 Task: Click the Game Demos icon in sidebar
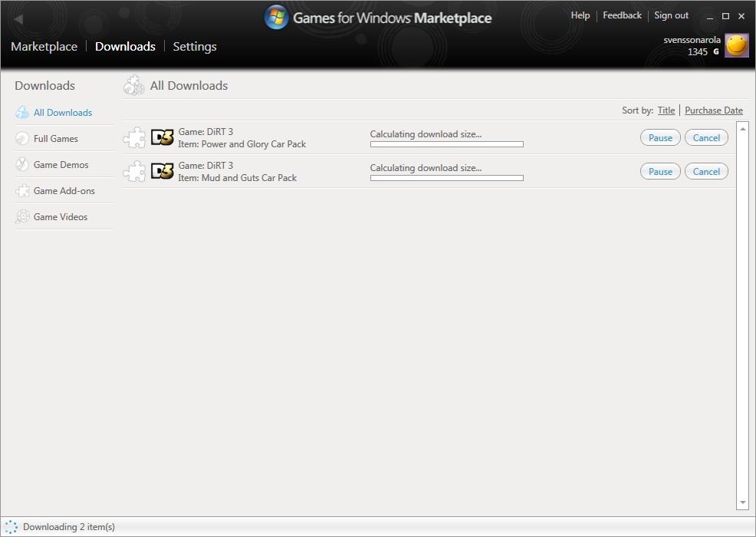coord(21,164)
